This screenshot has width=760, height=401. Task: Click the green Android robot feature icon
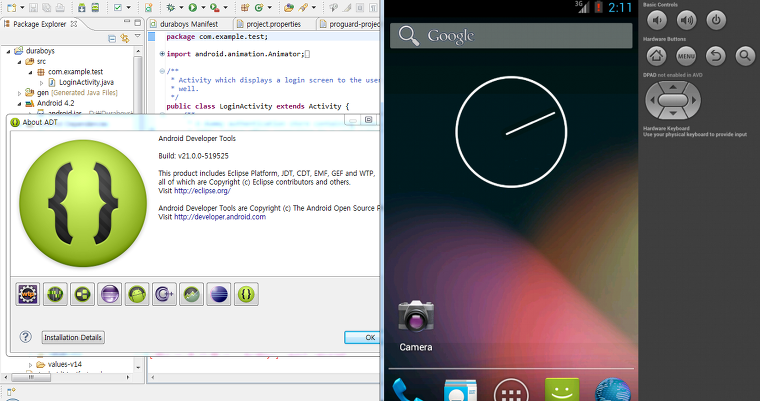(x=137, y=294)
